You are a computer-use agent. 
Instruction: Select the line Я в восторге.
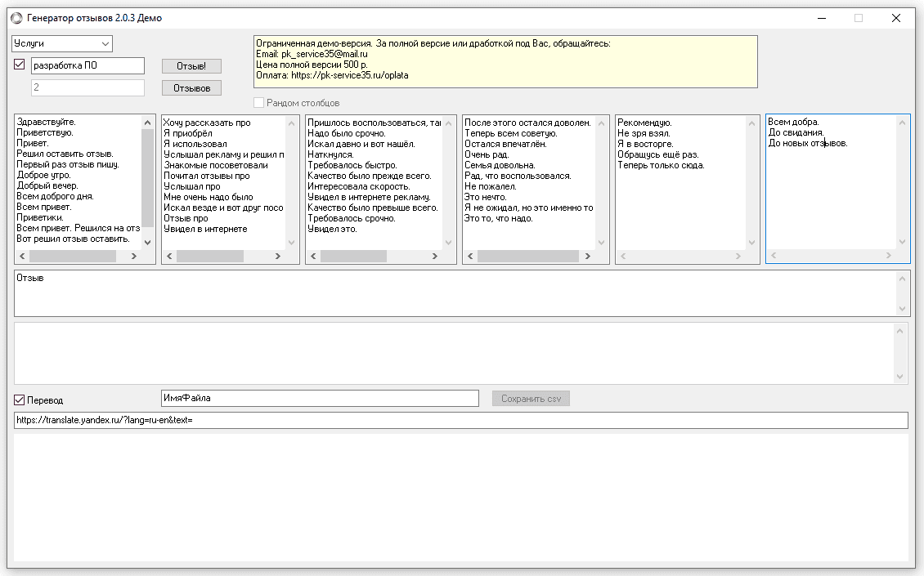coord(645,144)
